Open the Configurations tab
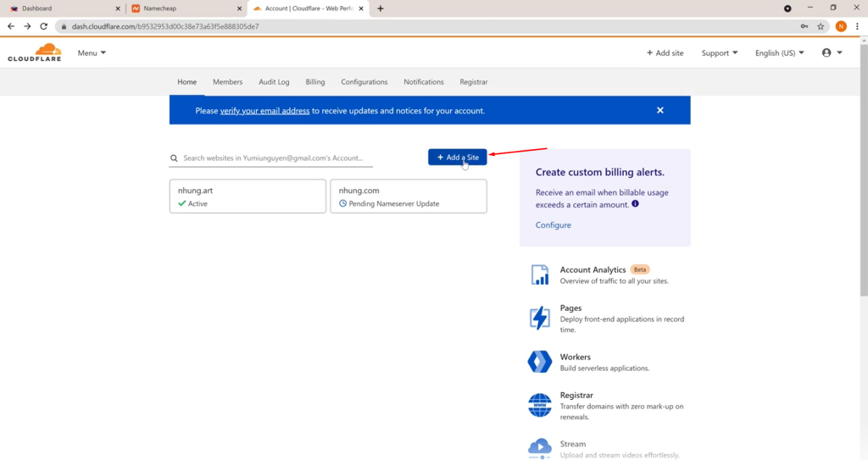Image resolution: width=868 pixels, height=460 pixels. pyautogui.click(x=364, y=82)
